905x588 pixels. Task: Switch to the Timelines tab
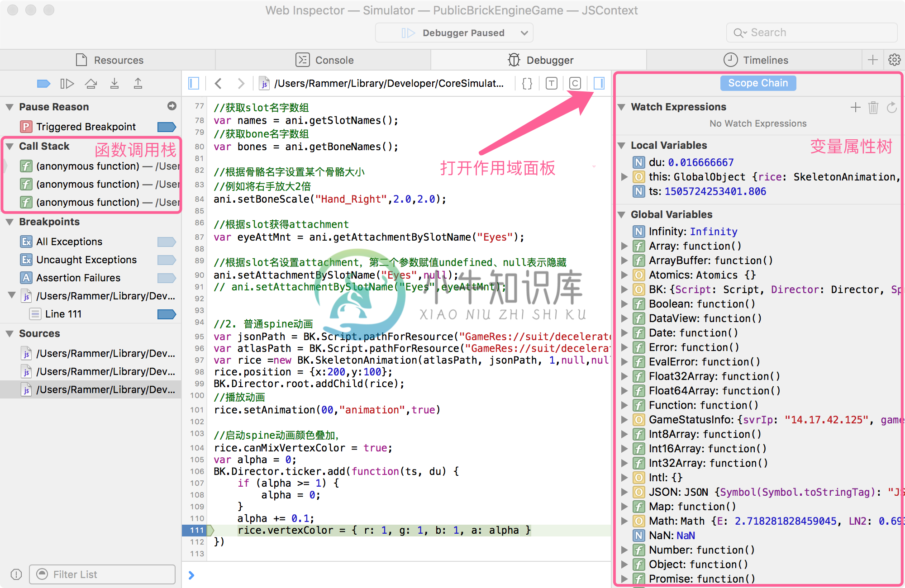[754, 60]
